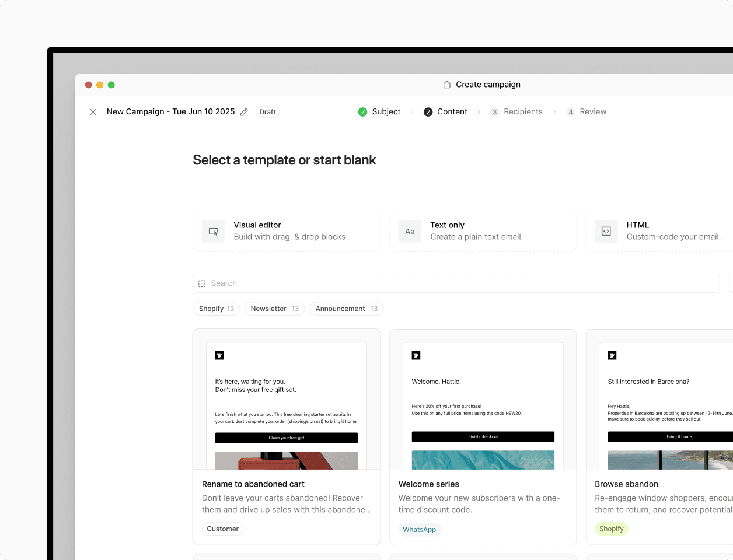Viewport: 733px width, 560px height.
Task: Click the green check icon for Subject
Action: point(362,112)
